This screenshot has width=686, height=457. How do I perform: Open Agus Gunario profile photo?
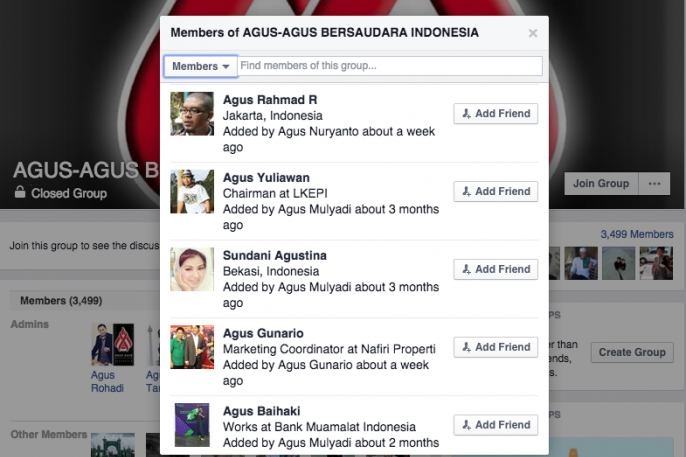click(x=192, y=347)
